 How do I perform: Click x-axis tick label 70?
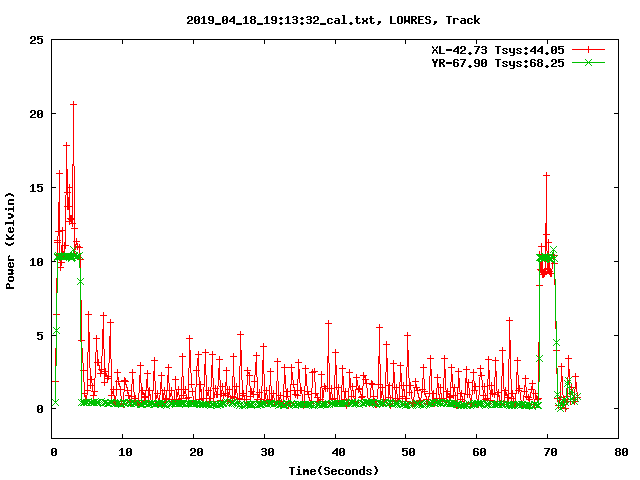click(x=550, y=452)
